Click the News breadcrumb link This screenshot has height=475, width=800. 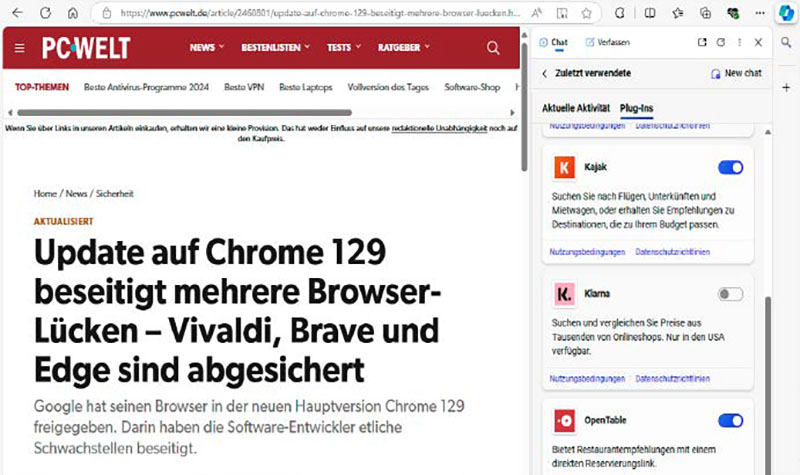tap(77, 194)
